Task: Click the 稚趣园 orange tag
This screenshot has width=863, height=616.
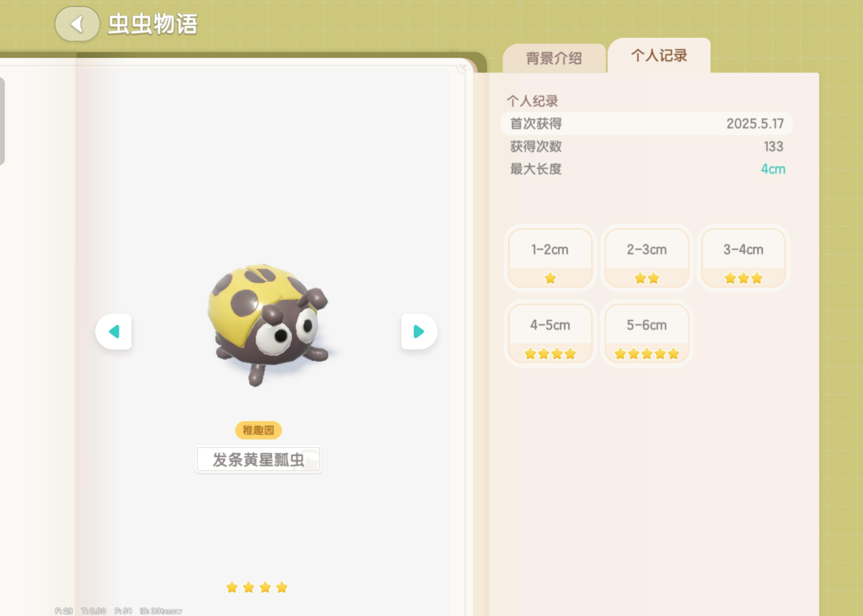Action: pyautogui.click(x=259, y=430)
